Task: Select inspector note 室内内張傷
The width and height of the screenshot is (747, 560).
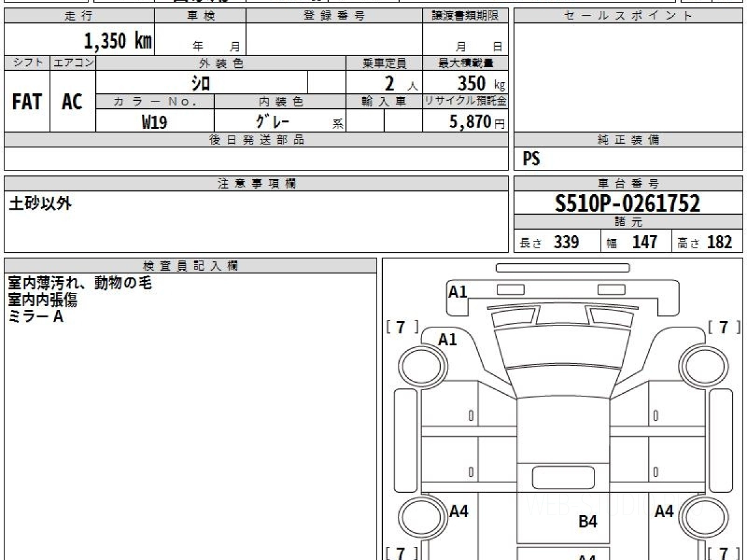Action: (42, 300)
